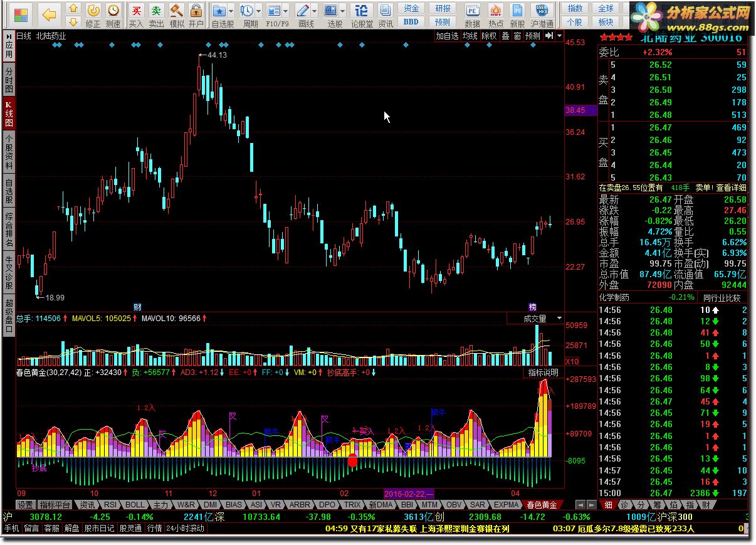This screenshot has width=756, height=545.
Task: Click the BBD button
Action: pyautogui.click(x=411, y=21)
